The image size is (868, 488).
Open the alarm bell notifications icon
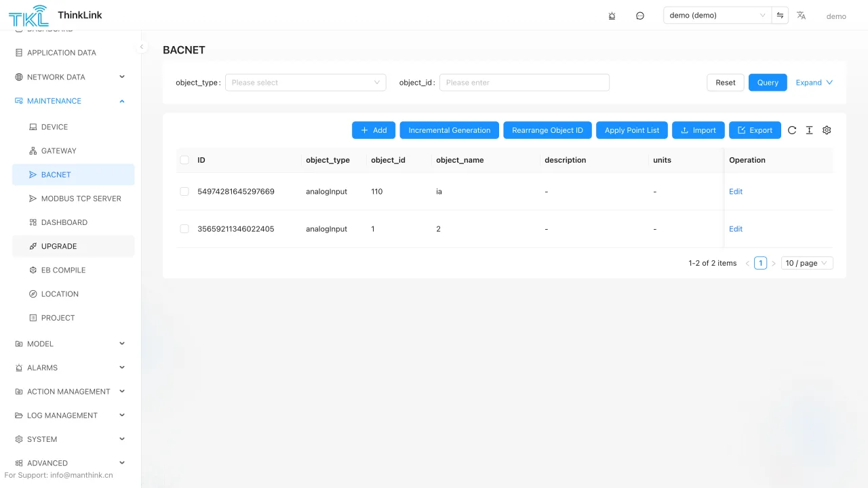[x=612, y=16]
